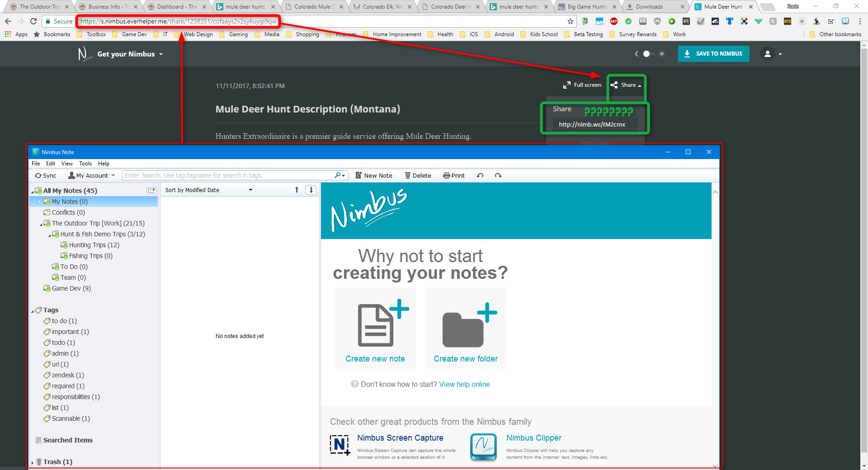The image size is (868, 470).
Task: Select the 'zendesk (1)' tag
Action: 64,375
